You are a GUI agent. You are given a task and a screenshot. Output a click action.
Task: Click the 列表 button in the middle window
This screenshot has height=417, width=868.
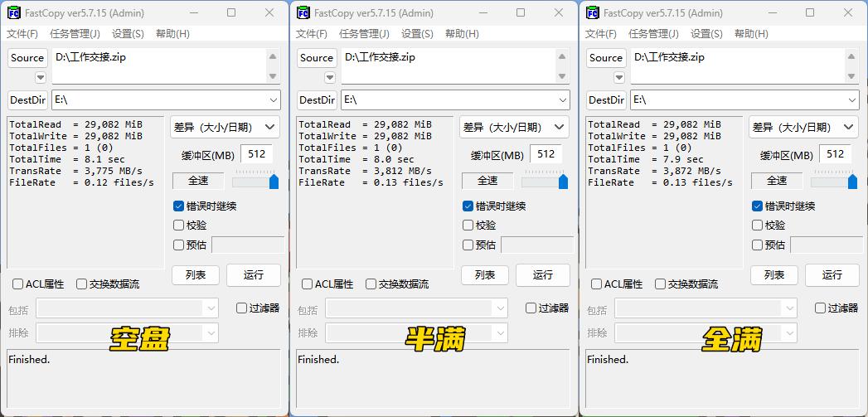(485, 274)
